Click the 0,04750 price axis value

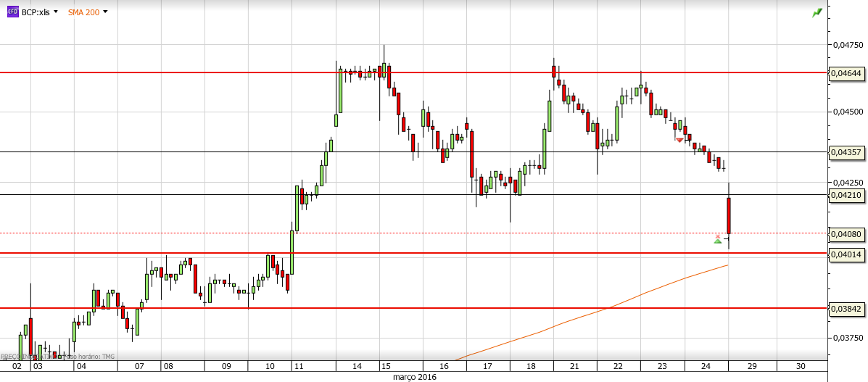(848, 44)
